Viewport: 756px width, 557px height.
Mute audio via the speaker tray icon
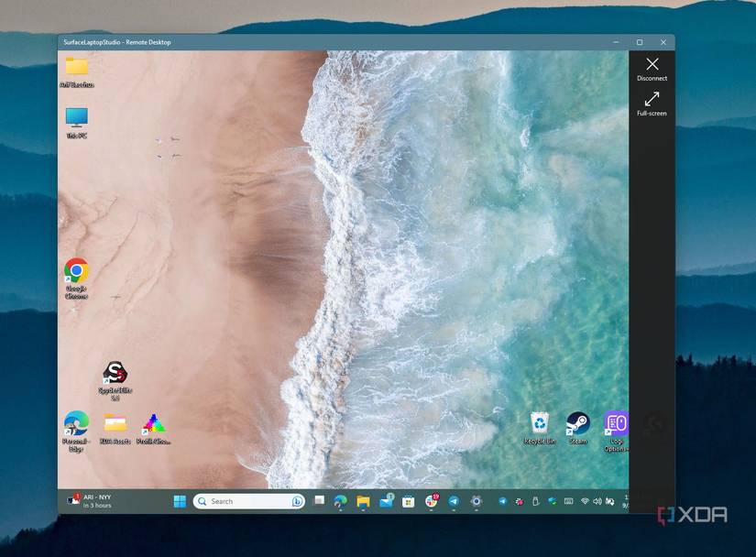coord(598,501)
